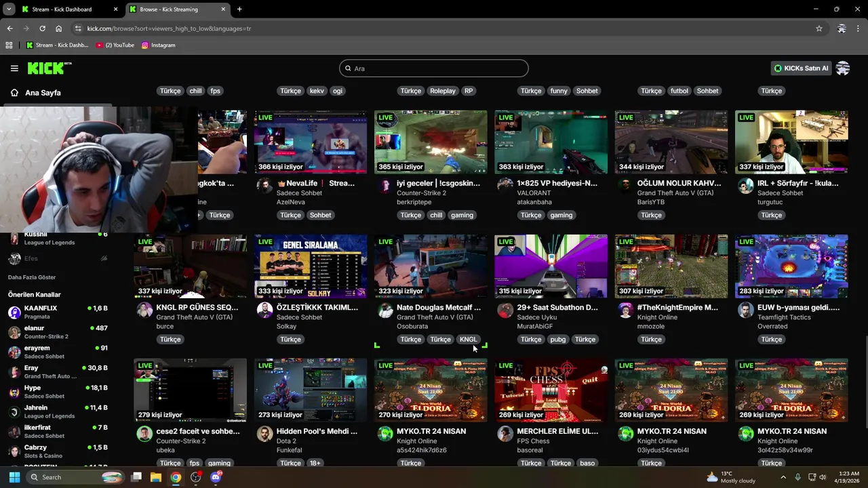The image size is (868, 488).
Task: Open the Overrated channel avatar
Action: [x=746, y=310]
